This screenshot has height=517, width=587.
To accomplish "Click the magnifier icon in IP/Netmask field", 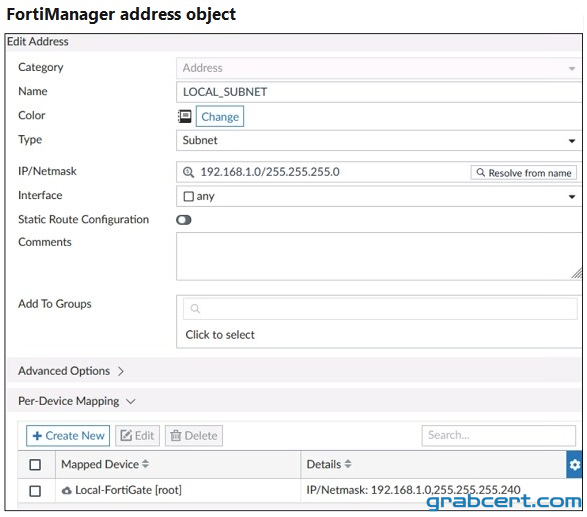I will 188,172.
